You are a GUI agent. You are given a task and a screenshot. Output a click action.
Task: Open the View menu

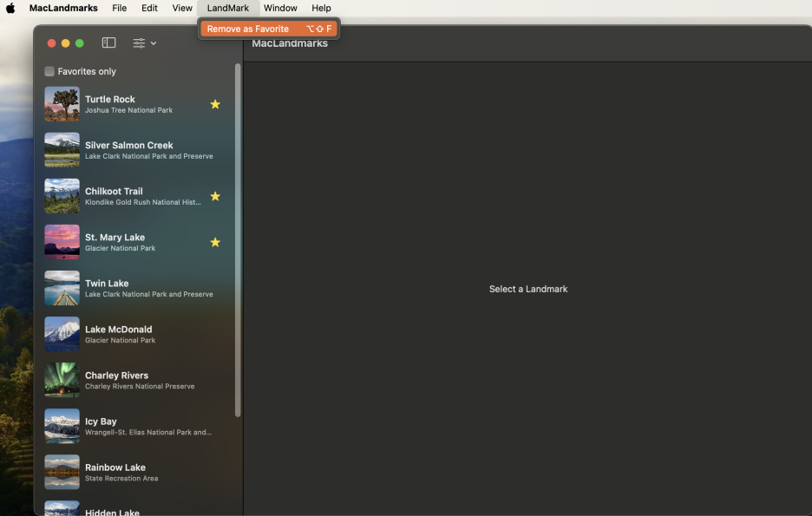pyautogui.click(x=182, y=8)
